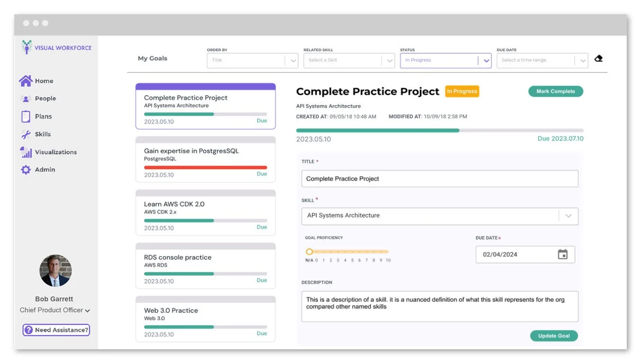Open the calendar icon next to Due Date
This screenshot has height=364, width=641.
coord(562,254)
